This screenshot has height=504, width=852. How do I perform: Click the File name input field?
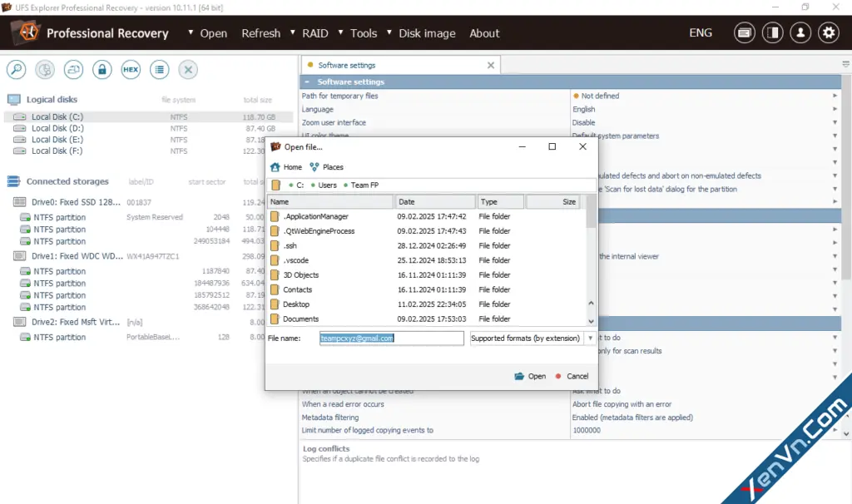coord(391,338)
